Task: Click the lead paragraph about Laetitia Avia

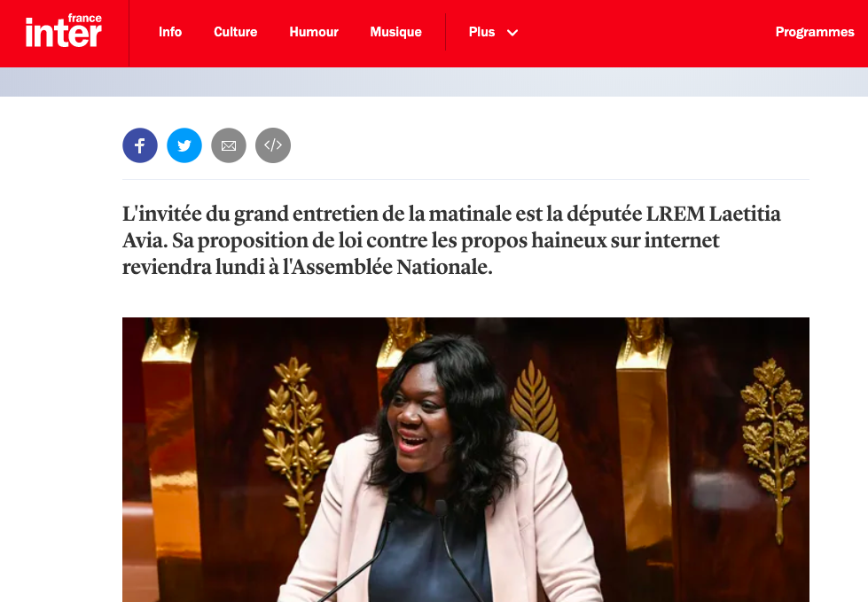Action: click(451, 240)
